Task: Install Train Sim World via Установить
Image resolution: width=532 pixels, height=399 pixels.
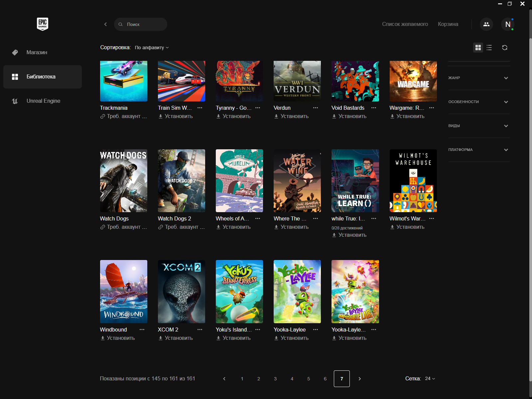Action: pyautogui.click(x=176, y=116)
